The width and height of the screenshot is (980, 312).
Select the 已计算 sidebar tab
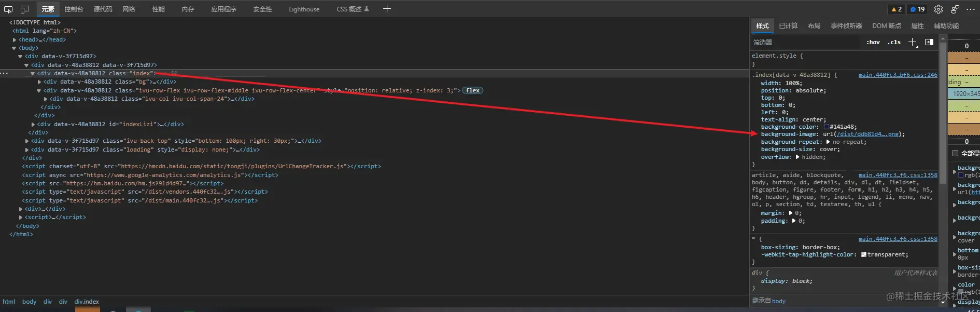(x=788, y=25)
